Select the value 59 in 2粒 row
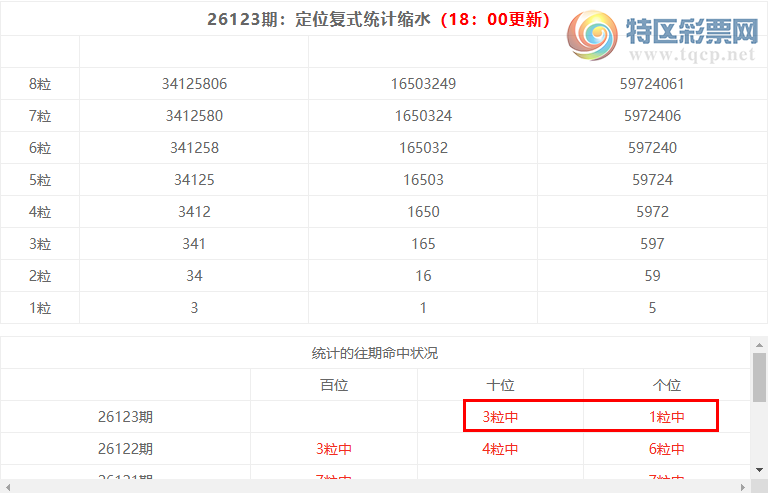Screen dimensions: 768x493 (x=652, y=276)
